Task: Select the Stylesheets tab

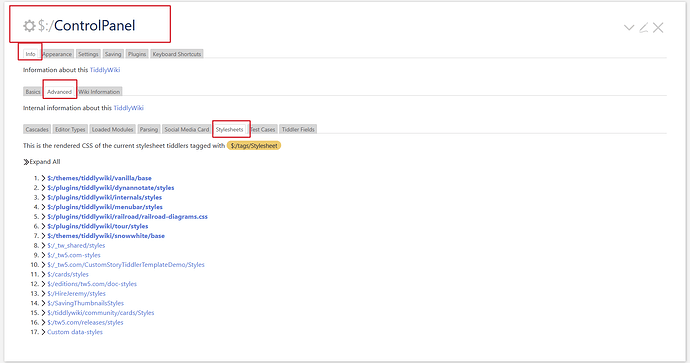Action: click(x=229, y=129)
